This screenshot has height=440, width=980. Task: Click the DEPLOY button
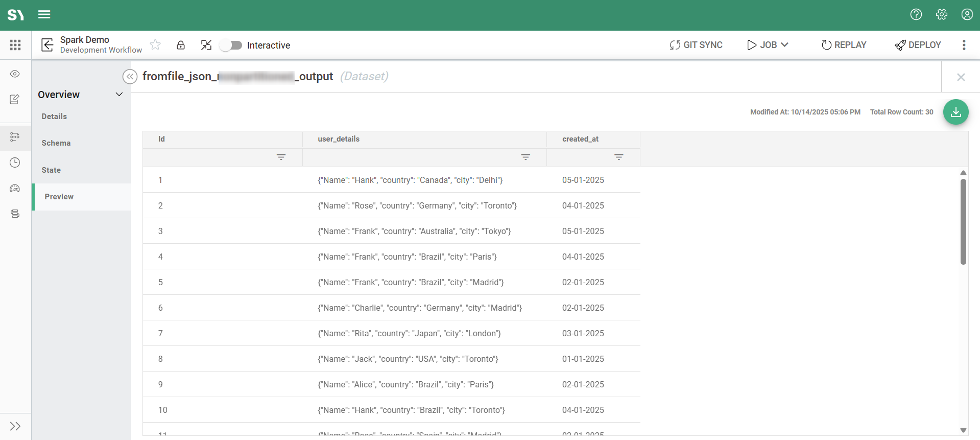pos(918,45)
